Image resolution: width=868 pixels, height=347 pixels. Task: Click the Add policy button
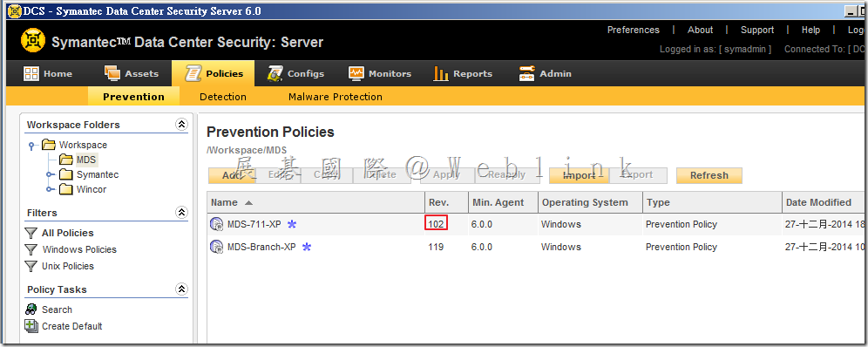tap(233, 175)
